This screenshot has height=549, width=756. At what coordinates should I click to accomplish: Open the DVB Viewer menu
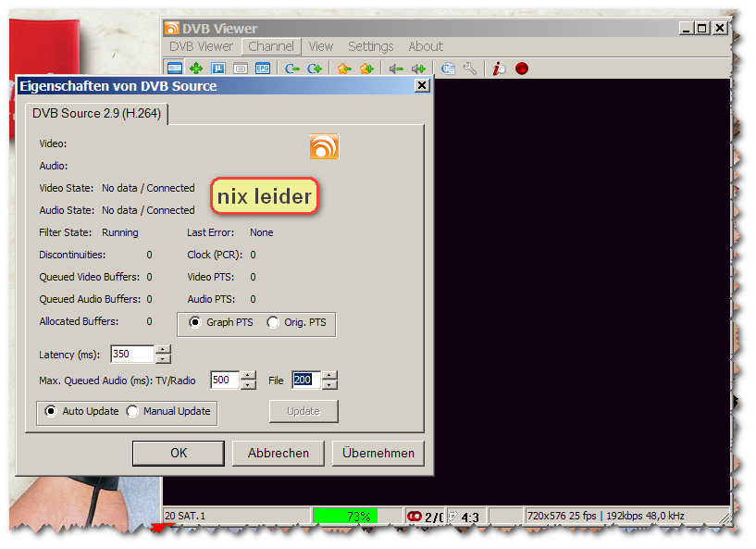tap(201, 46)
